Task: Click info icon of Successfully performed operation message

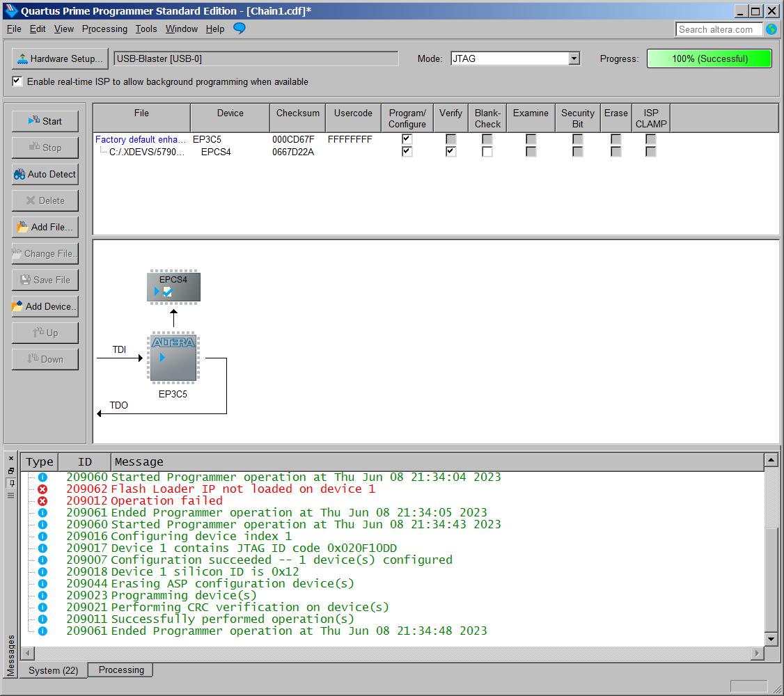Action: tap(43, 619)
